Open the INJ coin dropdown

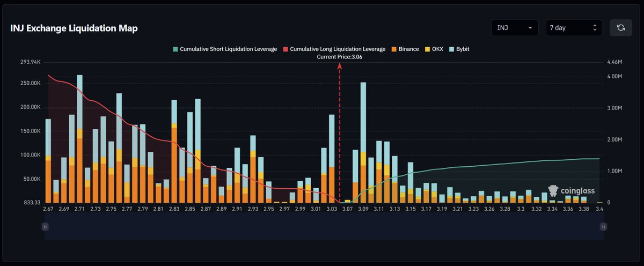[515, 28]
